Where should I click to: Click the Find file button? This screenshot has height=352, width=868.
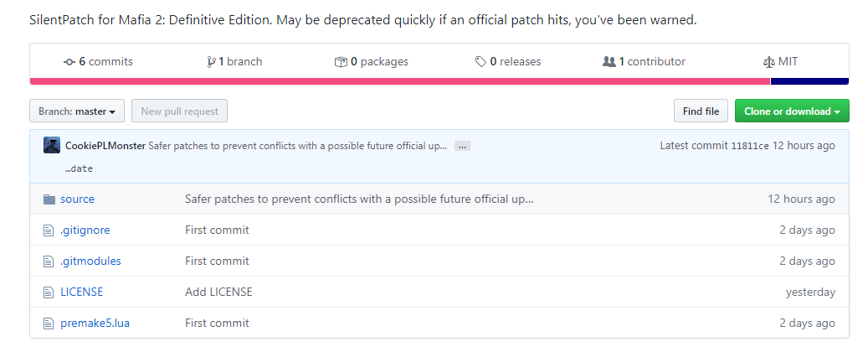coord(701,111)
